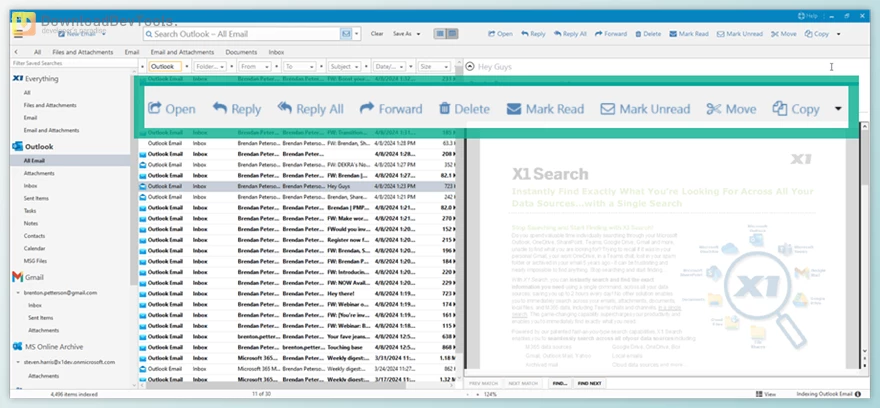Create a New Email
The image size is (880, 408).
(x=79, y=34)
